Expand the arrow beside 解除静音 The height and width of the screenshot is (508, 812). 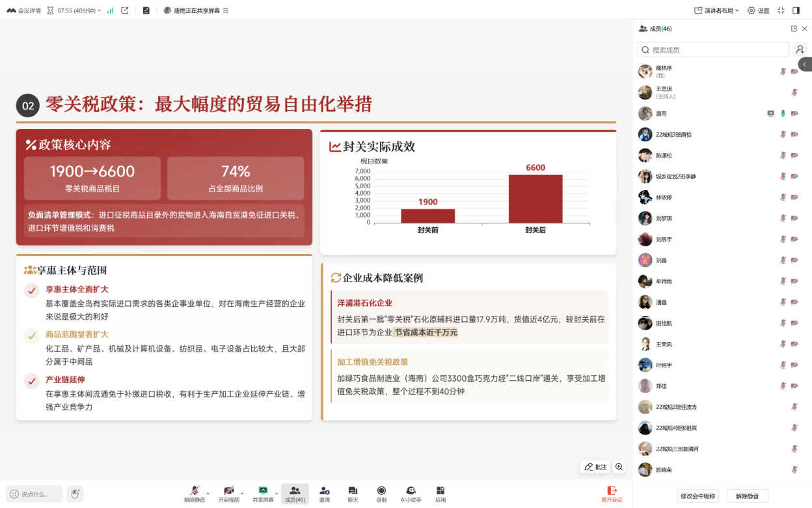coord(208,493)
